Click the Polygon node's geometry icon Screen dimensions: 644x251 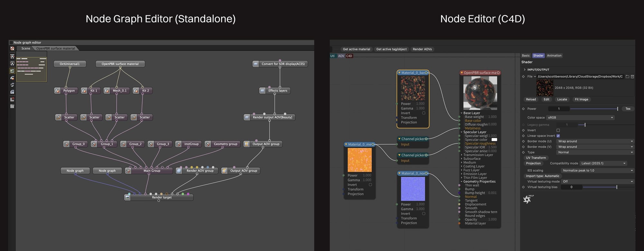[x=57, y=91]
